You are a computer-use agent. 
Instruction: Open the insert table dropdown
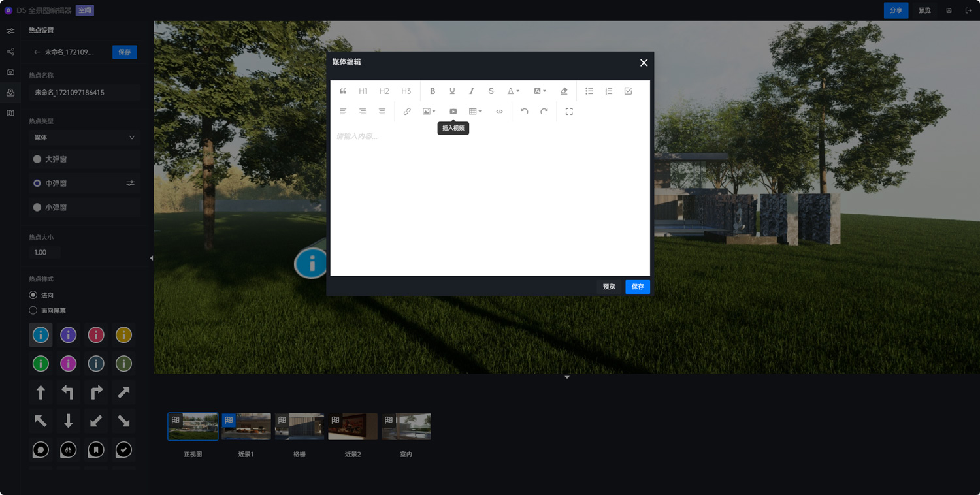475,112
